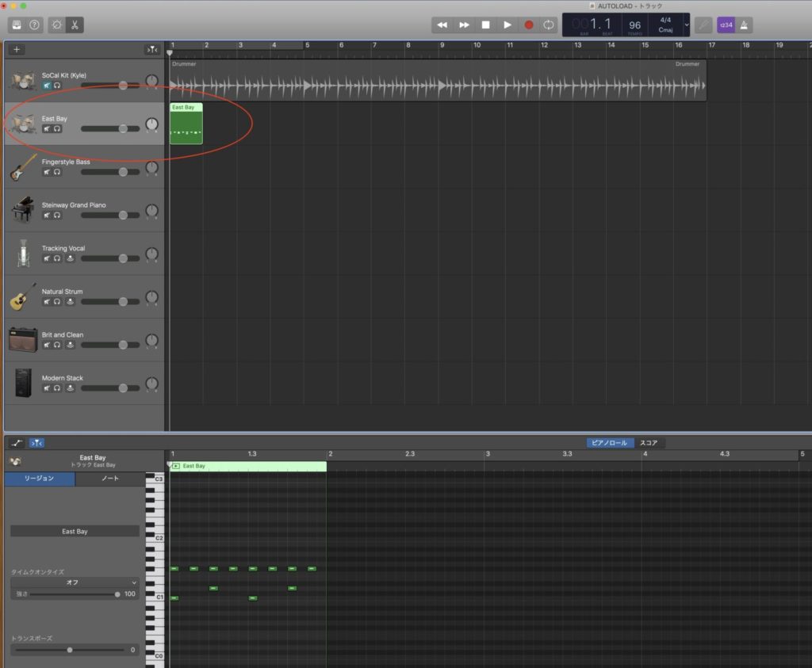The height and width of the screenshot is (668, 812).
Task: Open the Editors scissors button
Action: coord(75,25)
